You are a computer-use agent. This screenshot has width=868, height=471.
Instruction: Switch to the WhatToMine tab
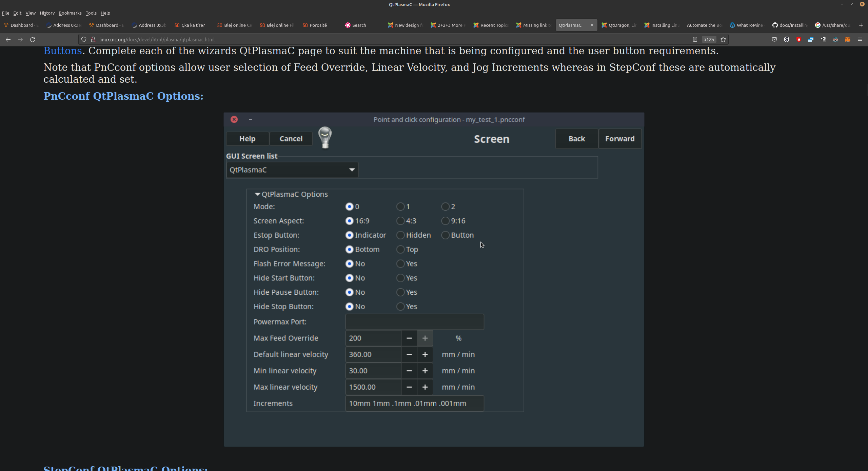pyautogui.click(x=747, y=25)
